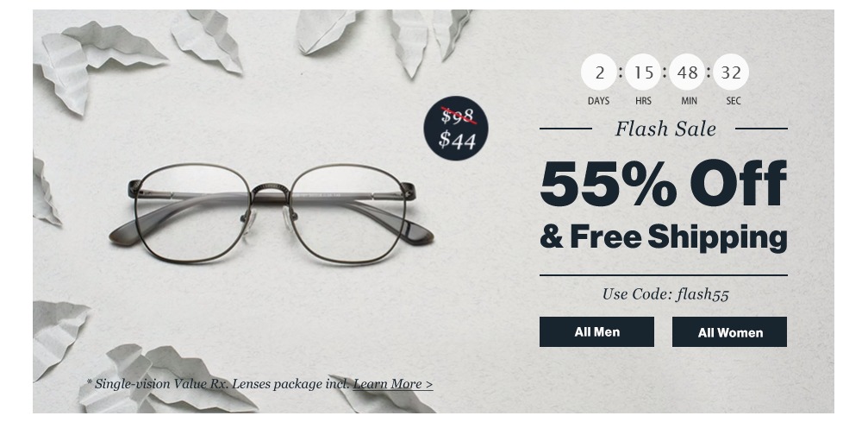Click the minutes countdown circle showing 48
The width and height of the screenshot is (868, 422).
click(x=687, y=72)
